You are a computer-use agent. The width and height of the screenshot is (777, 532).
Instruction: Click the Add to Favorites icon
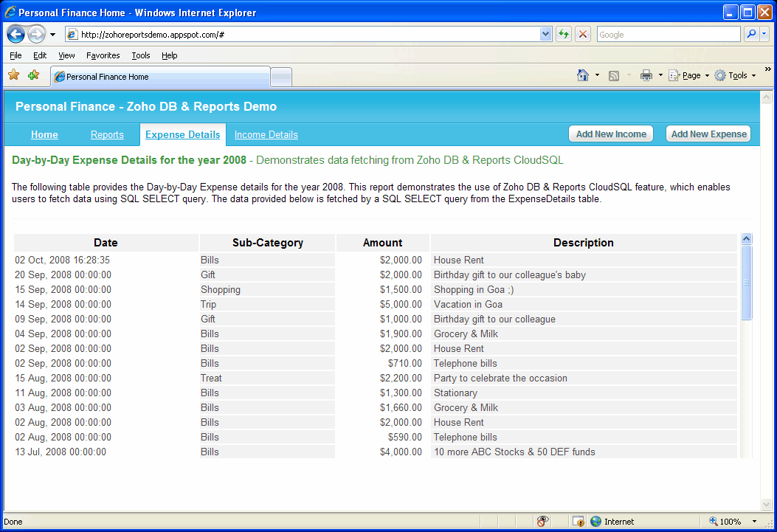(33, 75)
